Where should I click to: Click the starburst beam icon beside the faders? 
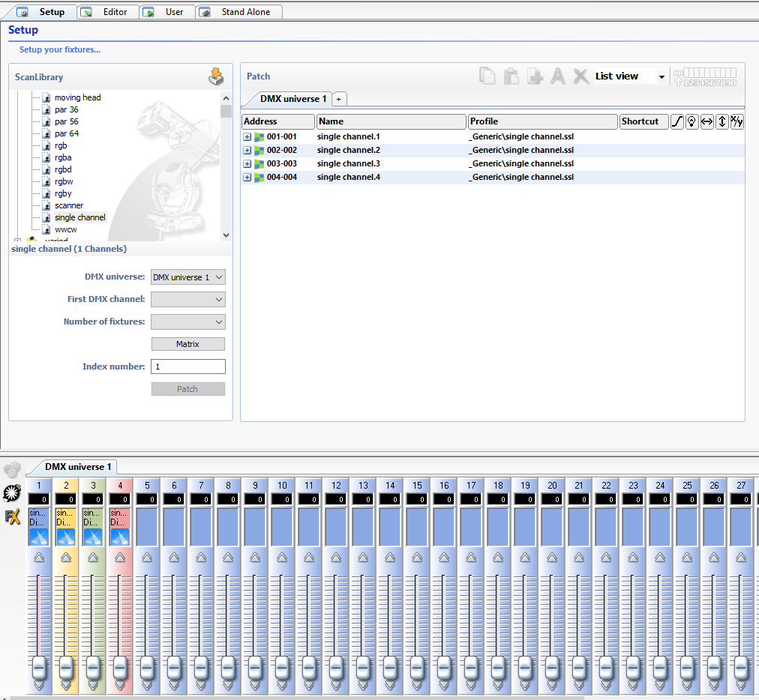click(x=11, y=493)
